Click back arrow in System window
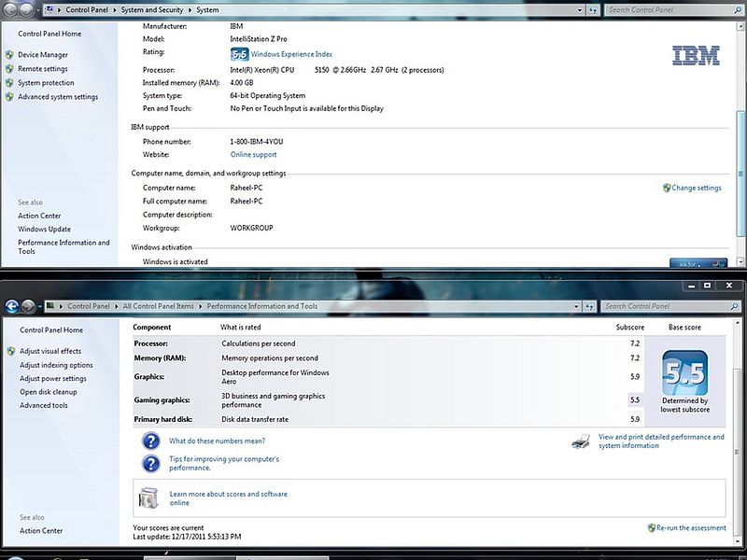747x560 pixels. tap(10, 9)
